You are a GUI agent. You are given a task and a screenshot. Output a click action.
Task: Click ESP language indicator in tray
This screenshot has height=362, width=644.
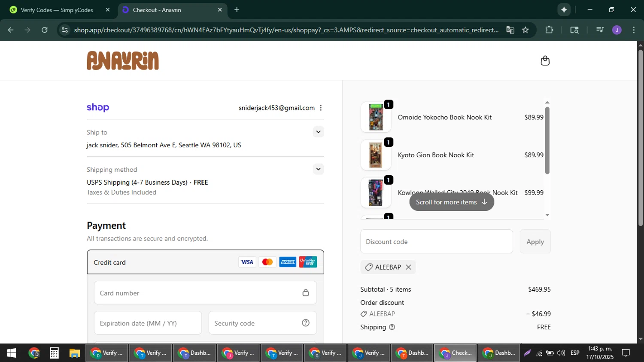tap(575, 353)
